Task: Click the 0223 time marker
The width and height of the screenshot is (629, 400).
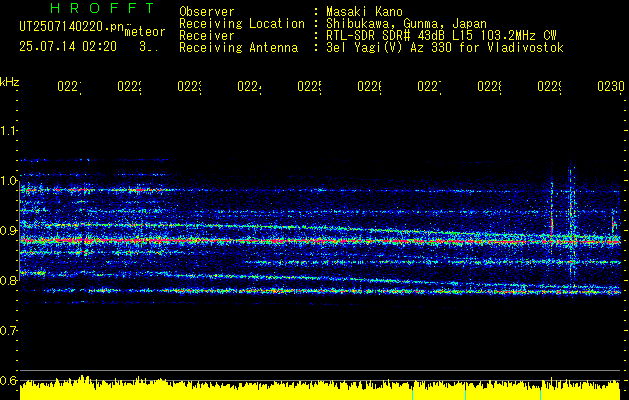Action: pos(189,86)
